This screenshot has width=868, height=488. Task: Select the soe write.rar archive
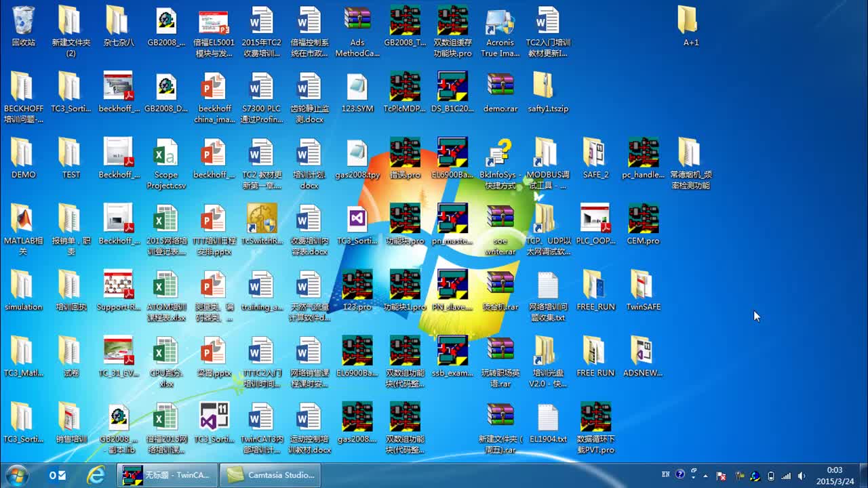coord(500,230)
